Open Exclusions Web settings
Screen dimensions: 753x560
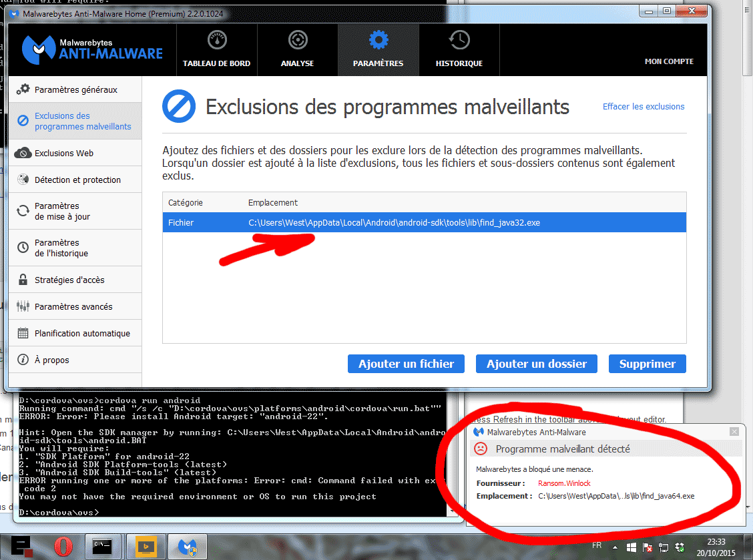[x=75, y=154]
